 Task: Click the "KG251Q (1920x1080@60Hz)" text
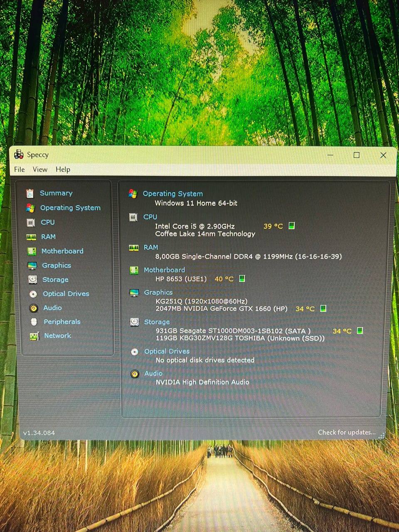[202, 301]
